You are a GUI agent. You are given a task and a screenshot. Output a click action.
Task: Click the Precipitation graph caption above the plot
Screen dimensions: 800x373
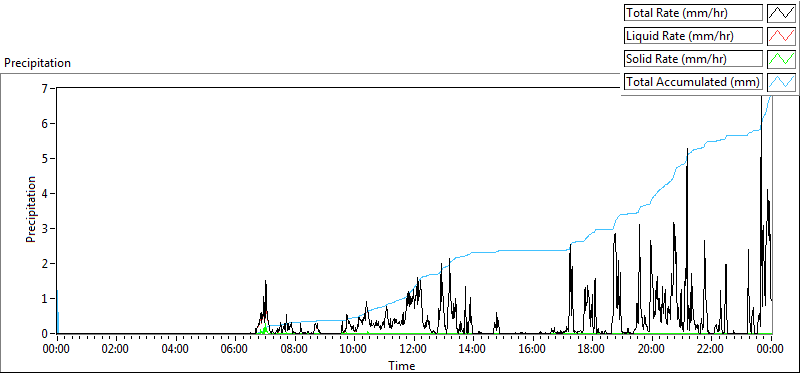[37, 63]
